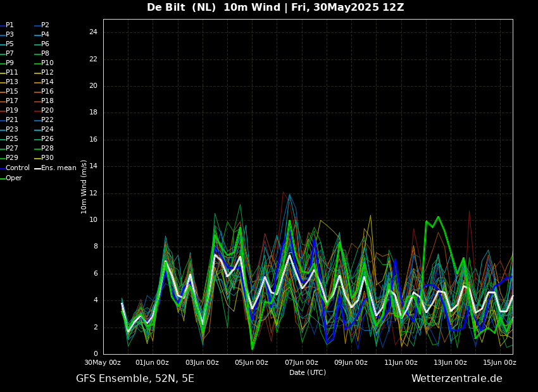Select the 30May 00z axis label
The image size is (538, 392).
pyautogui.click(x=103, y=363)
